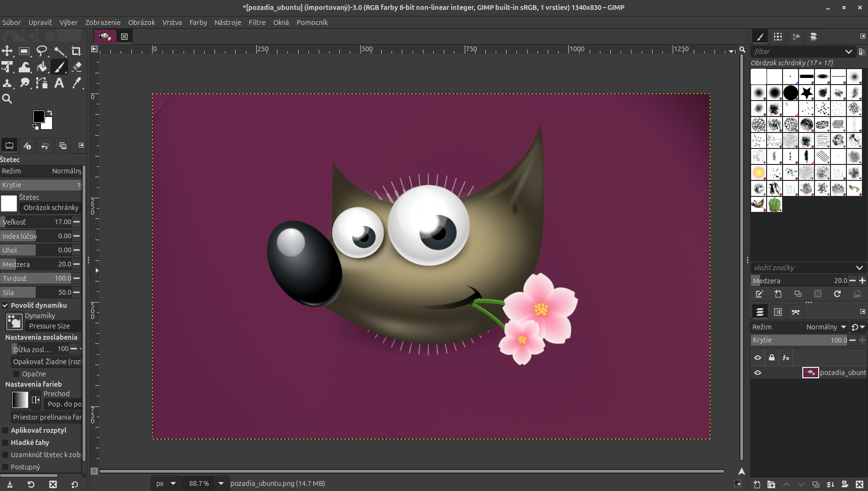The image size is (868, 491).
Task: Open the background color white swatch
Action: 47,125
